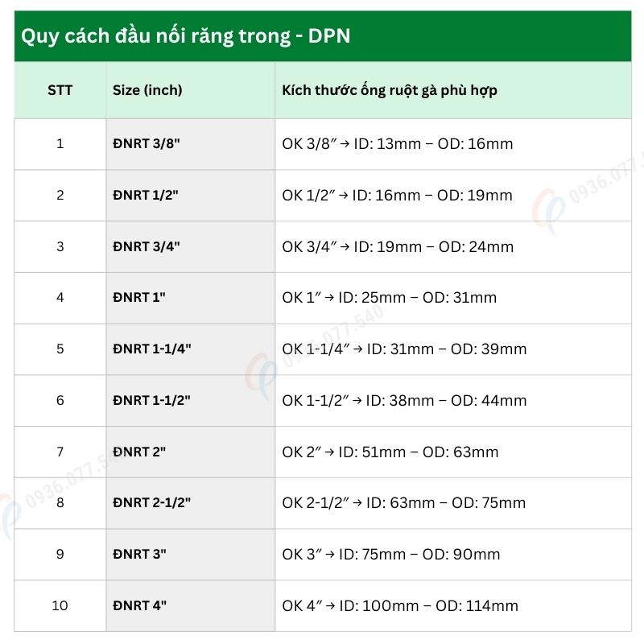This screenshot has width=644, height=644.
Task: Click the "OK 2″ ID: 51mm – OD: 63mm" cell
Action: pos(390,452)
